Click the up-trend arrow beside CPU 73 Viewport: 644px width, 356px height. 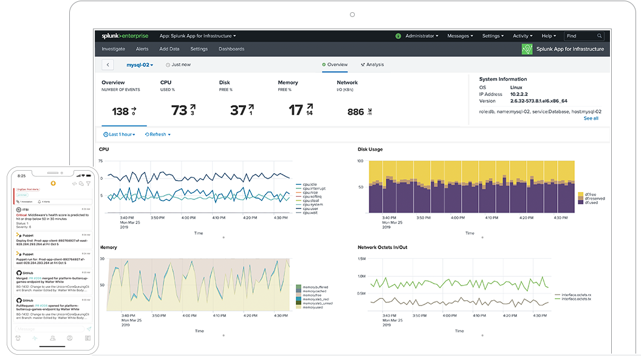click(x=193, y=107)
